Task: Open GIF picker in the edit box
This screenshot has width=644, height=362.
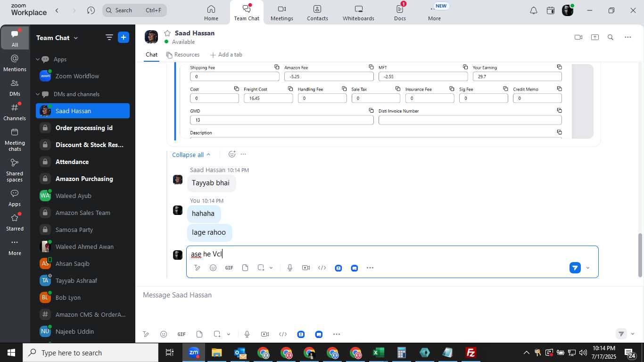Action: coord(229,268)
